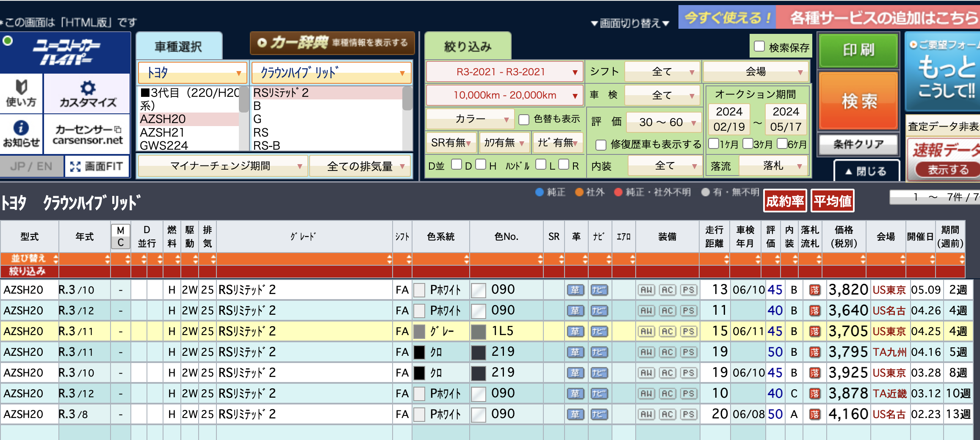
Task: Click the auction end date 2024 05/17 field
Action: click(x=786, y=119)
